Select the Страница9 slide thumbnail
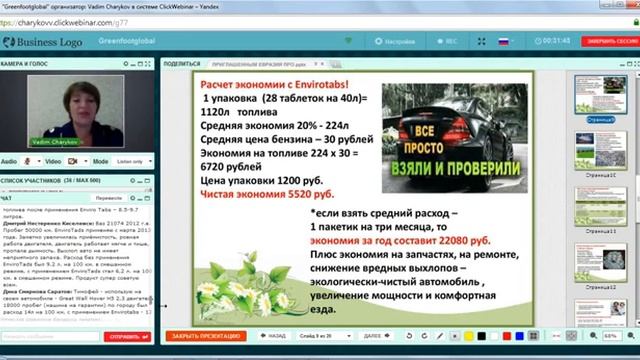The height and width of the screenshot is (360, 640). [600, 95]
